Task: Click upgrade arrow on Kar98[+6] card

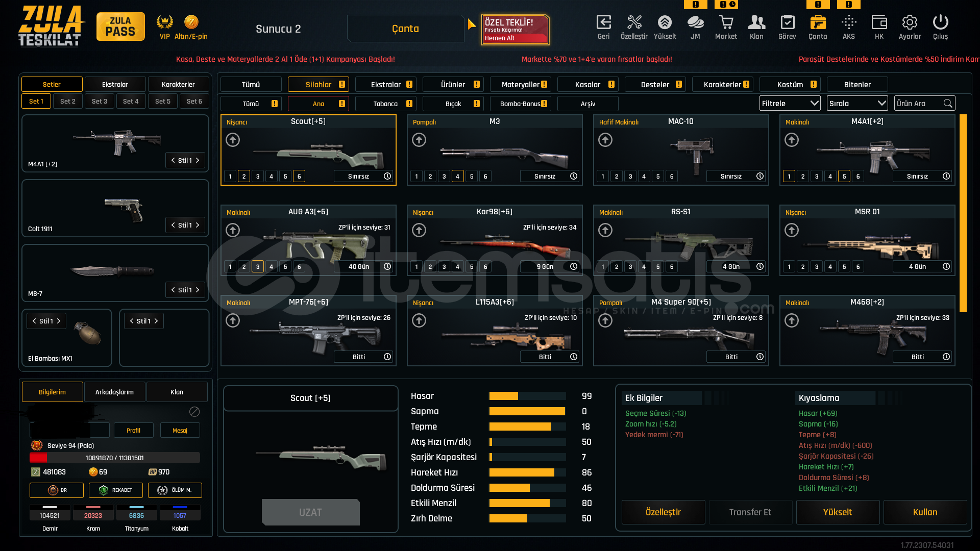Action: click(419, 230)
